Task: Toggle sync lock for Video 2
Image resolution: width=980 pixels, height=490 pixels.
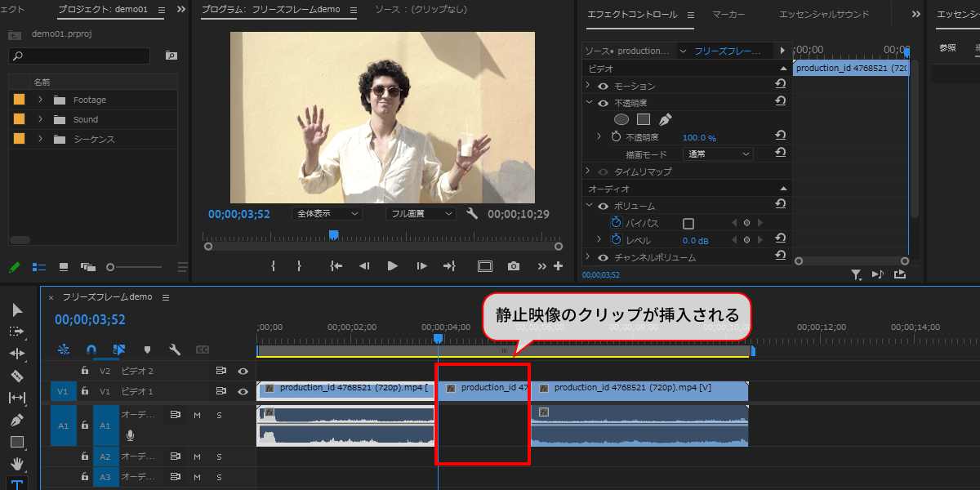Action: [220, 371]
